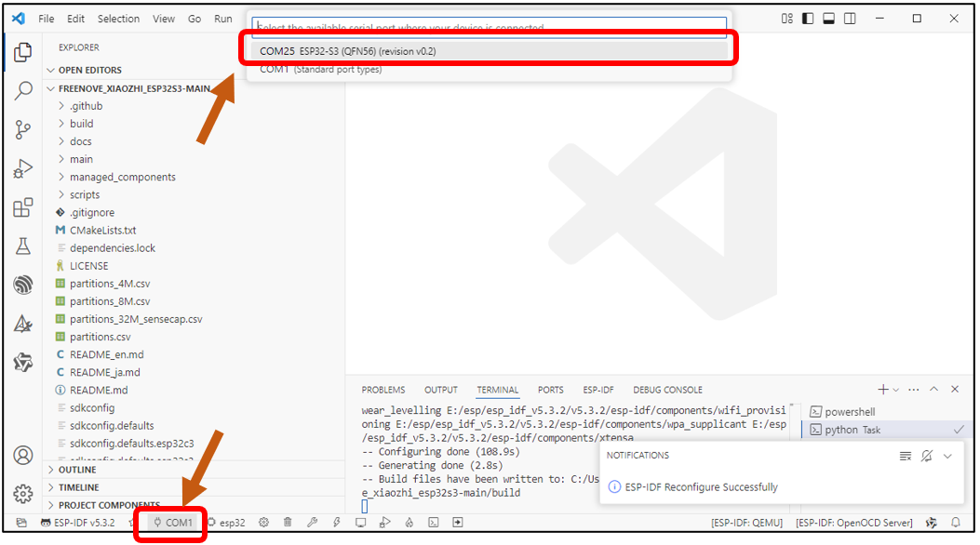Open the Search view in activity bar
980x545 pixels.
[x=23, y=91]
